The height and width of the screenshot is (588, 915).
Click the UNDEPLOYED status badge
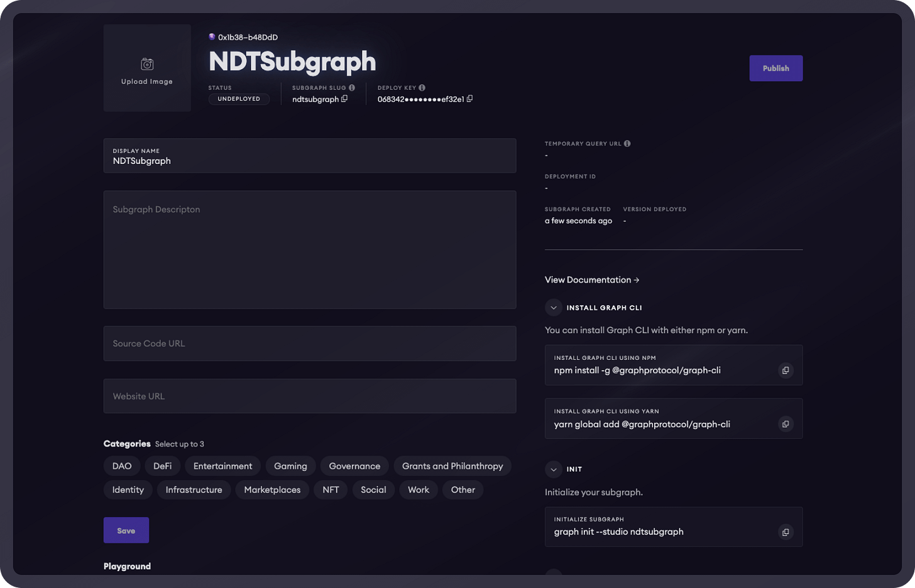(239, 99)
